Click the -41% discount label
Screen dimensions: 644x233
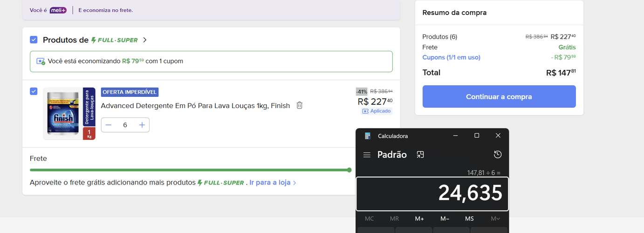pyautogui.click(x=362, y=91)
